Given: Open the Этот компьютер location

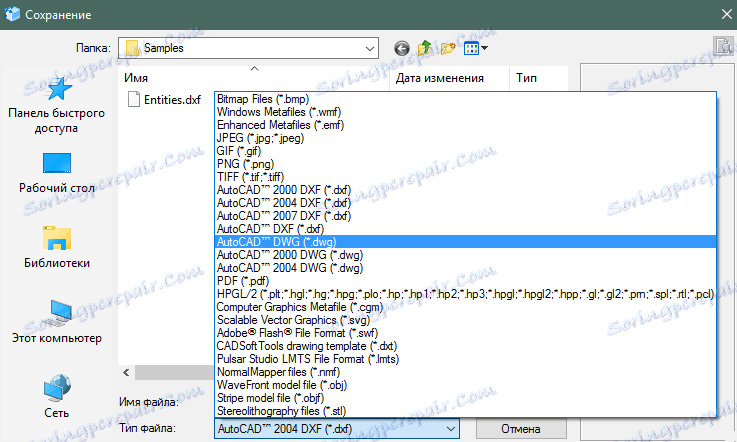Looking at the screenshot, I should click(57, 323).
